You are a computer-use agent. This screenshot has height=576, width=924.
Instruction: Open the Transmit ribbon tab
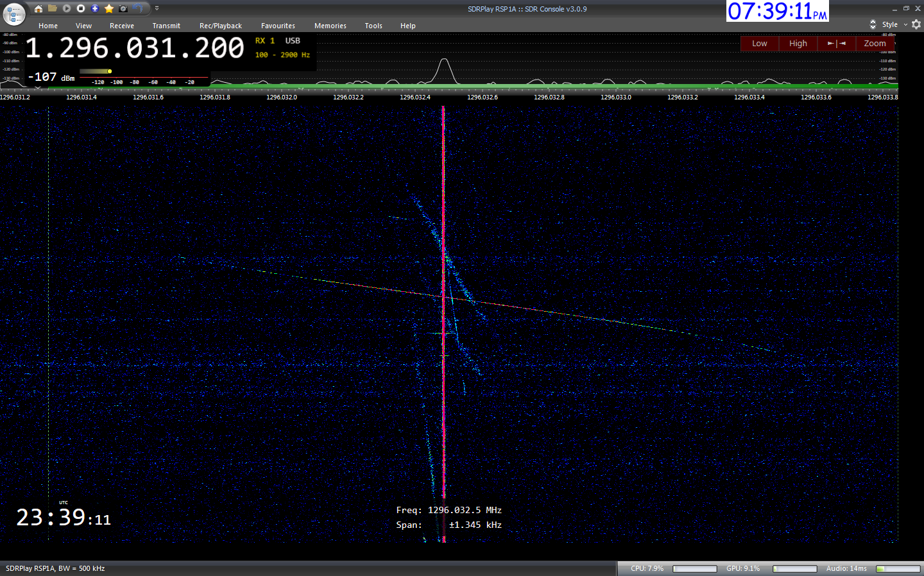coord(166,26)
